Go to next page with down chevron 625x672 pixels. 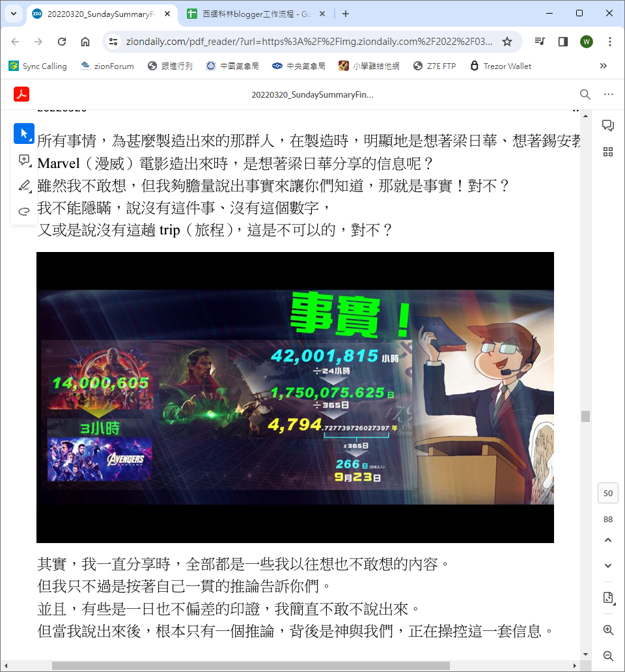coord(608,566)
